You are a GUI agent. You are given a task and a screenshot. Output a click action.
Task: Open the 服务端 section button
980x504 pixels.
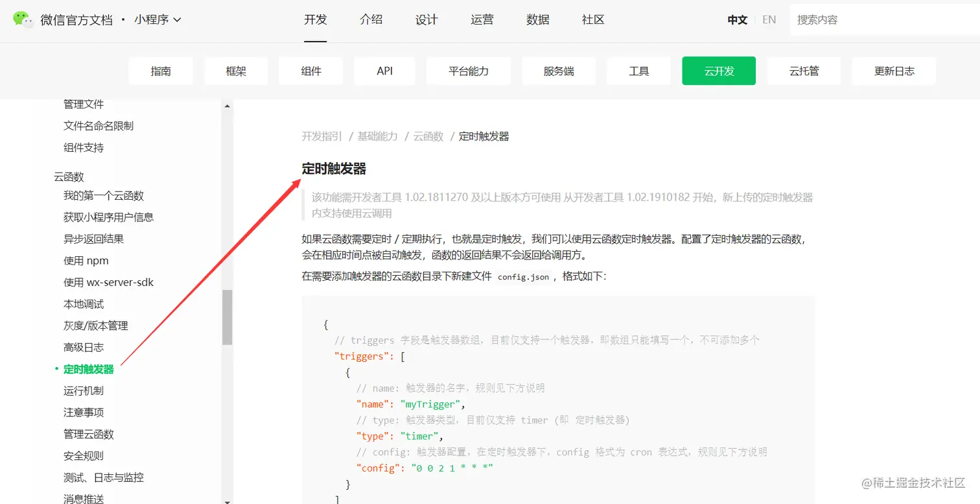click(x=559, y=71)
